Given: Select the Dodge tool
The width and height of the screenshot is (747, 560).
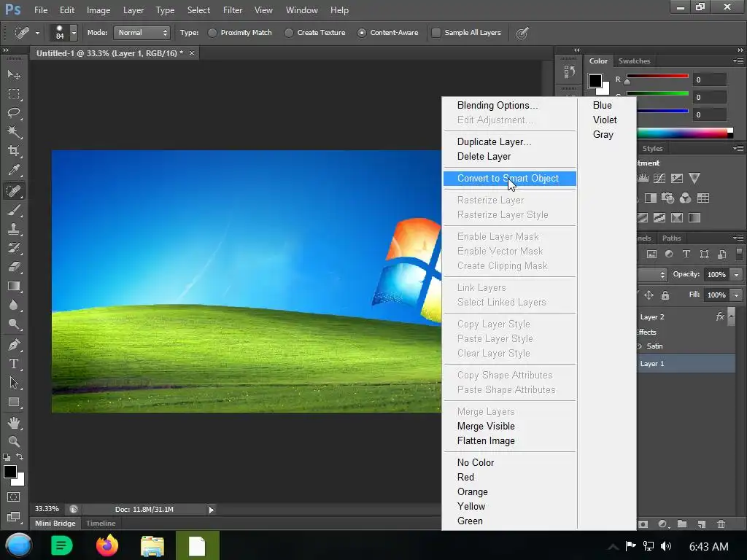Looking at the screenshot, I should [x=14, y=324].
